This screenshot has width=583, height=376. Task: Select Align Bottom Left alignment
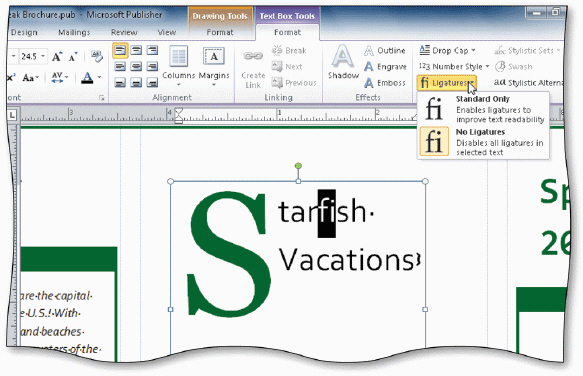pyautogui.click(x=120, y=83)
